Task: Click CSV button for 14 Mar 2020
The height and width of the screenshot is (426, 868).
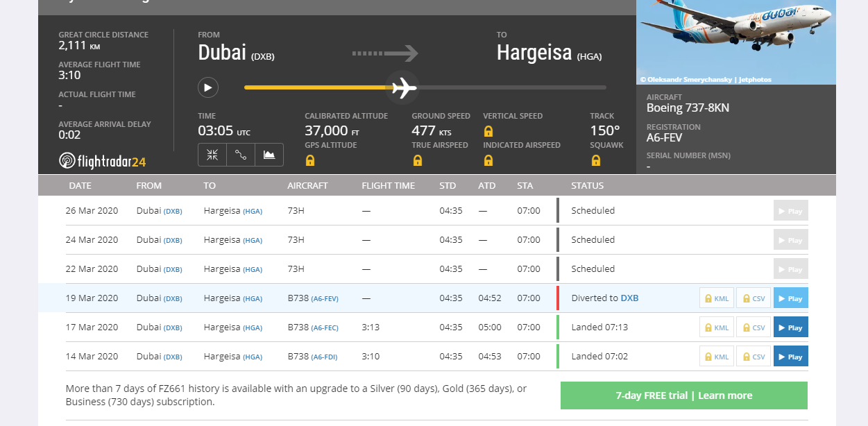Action: [754, 357]
